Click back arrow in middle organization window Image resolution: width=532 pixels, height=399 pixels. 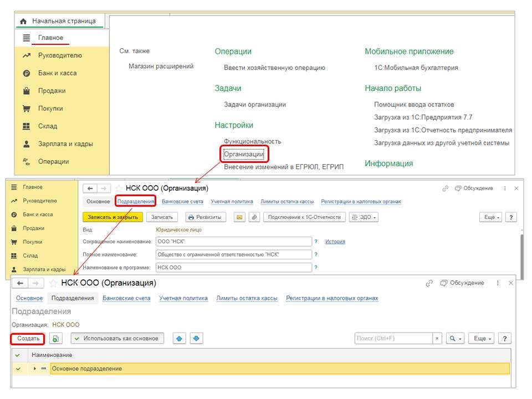(90, 188)
